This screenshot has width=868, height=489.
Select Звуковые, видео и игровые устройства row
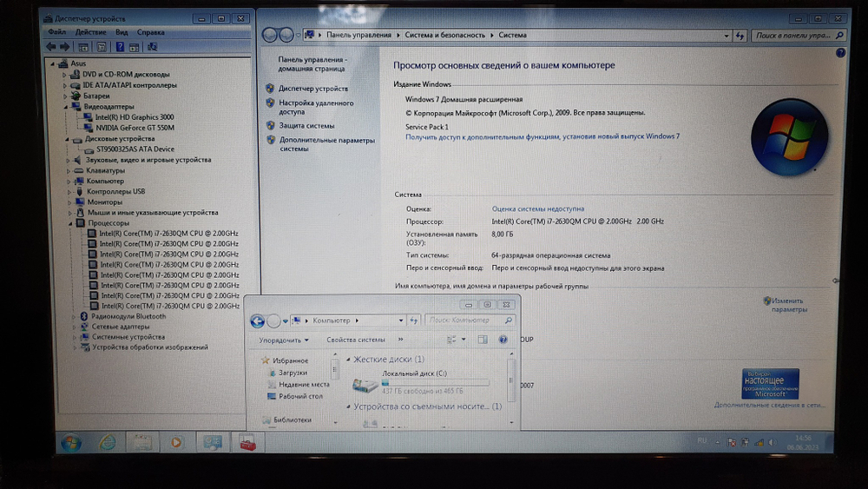click(x=148, y=160)
